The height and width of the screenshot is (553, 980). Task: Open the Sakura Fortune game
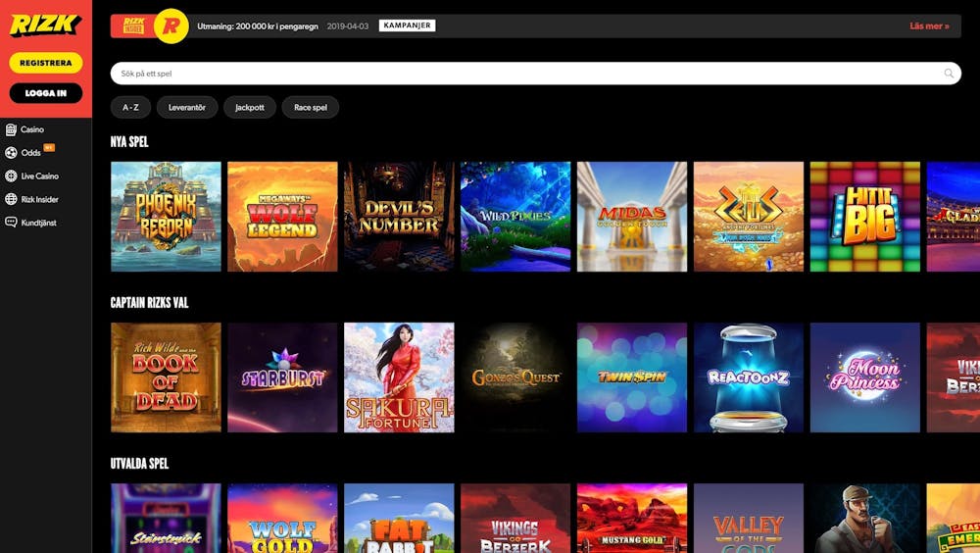(x=399, y=377)
